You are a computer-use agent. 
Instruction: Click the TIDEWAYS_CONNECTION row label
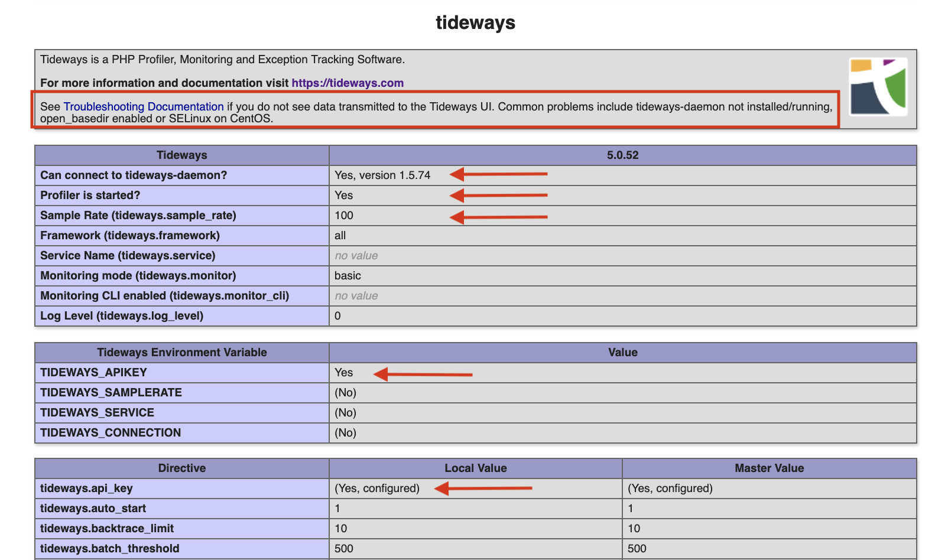point(111,433)
